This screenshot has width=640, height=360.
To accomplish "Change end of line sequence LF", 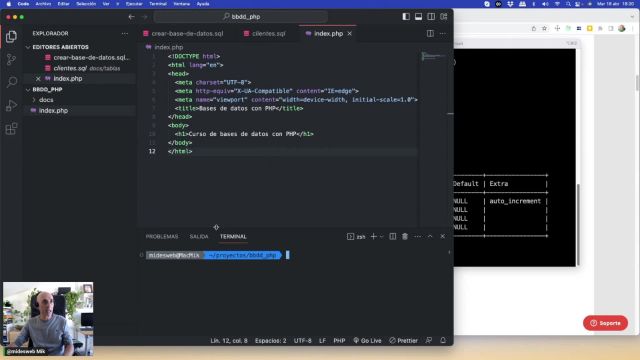I will [322, 340].
